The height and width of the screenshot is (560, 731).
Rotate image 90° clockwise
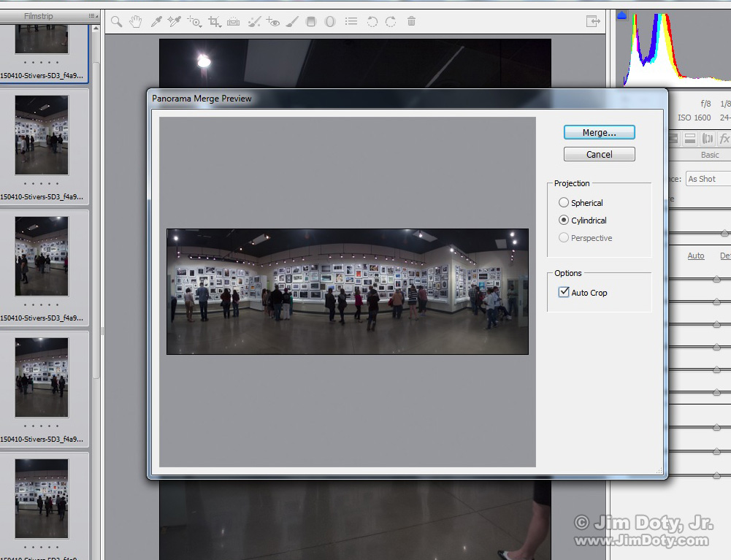391,21
